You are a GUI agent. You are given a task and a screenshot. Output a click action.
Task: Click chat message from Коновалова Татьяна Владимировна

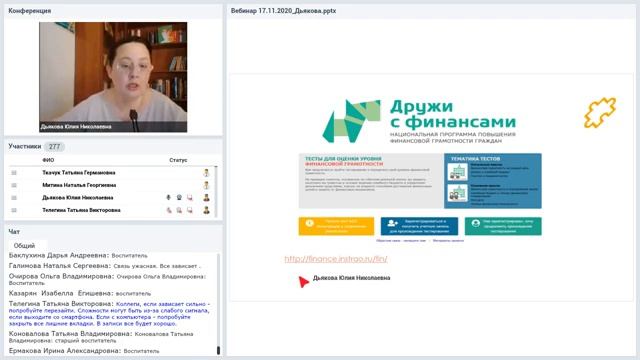[101, 337]
